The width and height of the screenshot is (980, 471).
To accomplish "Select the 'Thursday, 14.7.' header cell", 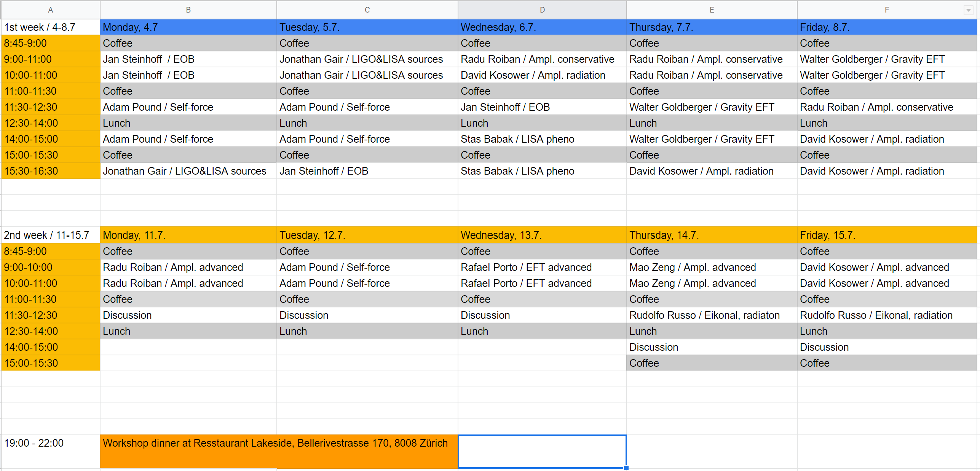I will pyautogui.click(x=712, y=235).
